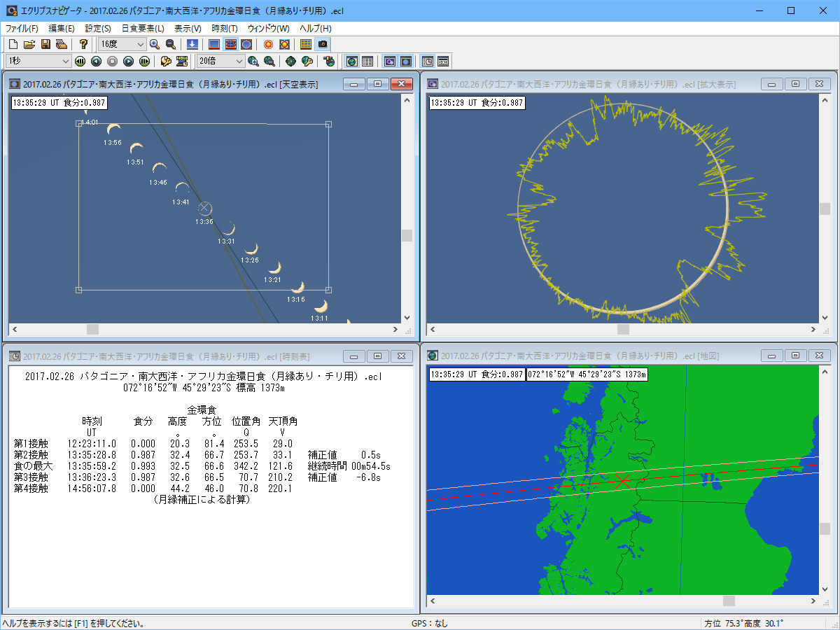Toggle the red sun disk display button
Image resolution: width=840 pixels, height=630 pixels.
click(x=268, y=44)
